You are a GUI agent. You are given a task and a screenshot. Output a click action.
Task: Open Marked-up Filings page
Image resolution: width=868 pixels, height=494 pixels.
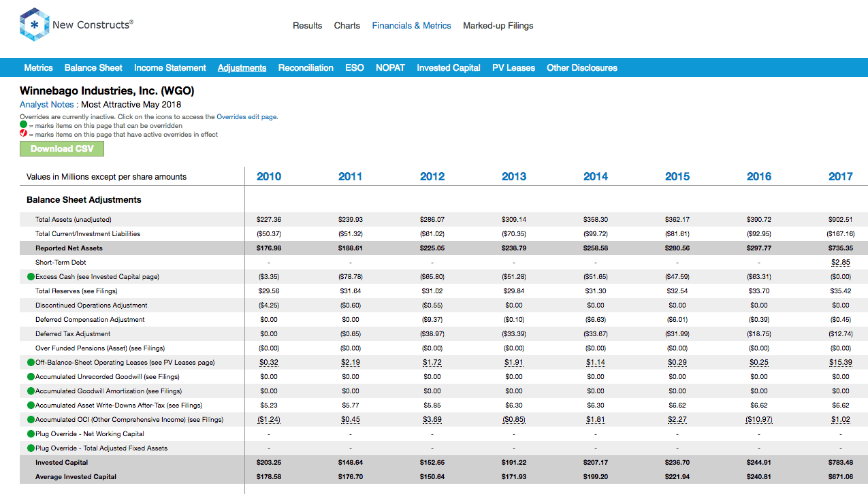[x=498, y=26]
